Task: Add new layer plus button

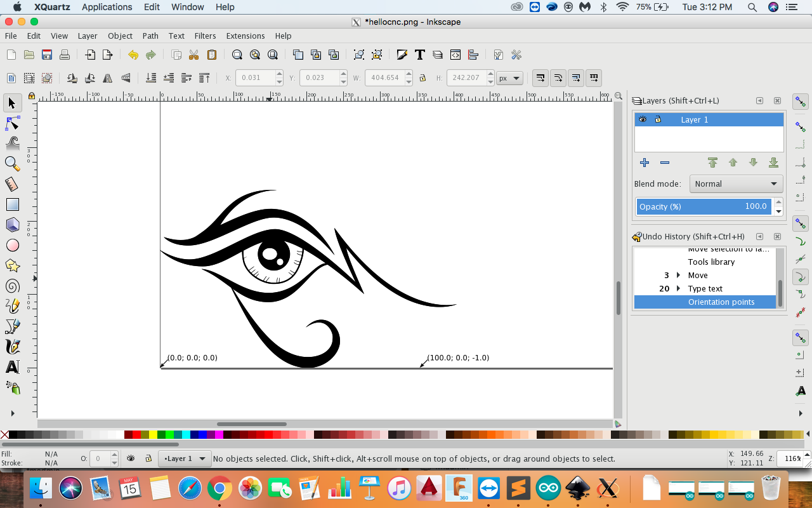Action: click(x=645, y=163)
